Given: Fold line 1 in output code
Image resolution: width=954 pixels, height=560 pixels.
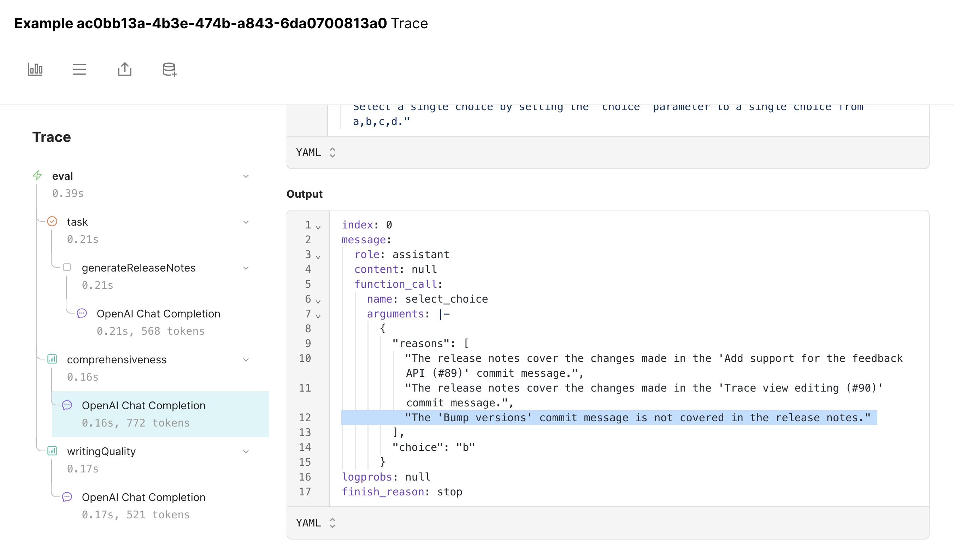Looking at the screenshot, I should pyautogui.click(x=318, y=228).
